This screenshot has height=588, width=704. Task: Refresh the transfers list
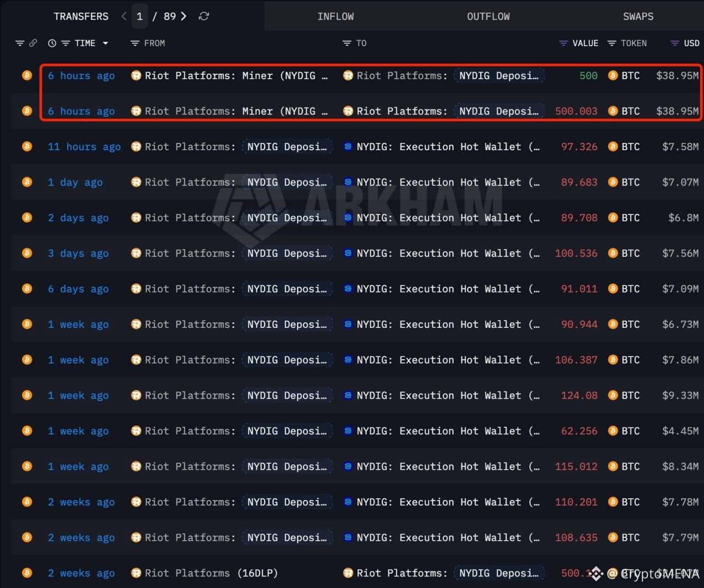(x=204, y=17)
